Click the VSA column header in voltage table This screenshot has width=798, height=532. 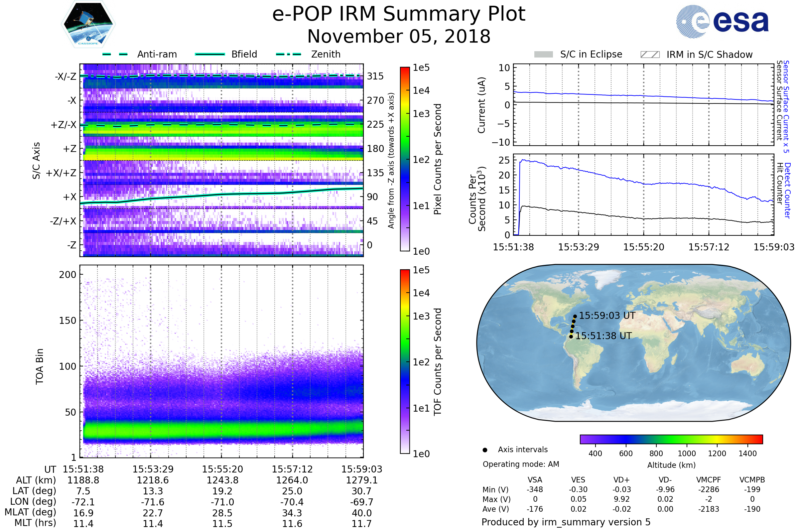[x=535, y=480]
